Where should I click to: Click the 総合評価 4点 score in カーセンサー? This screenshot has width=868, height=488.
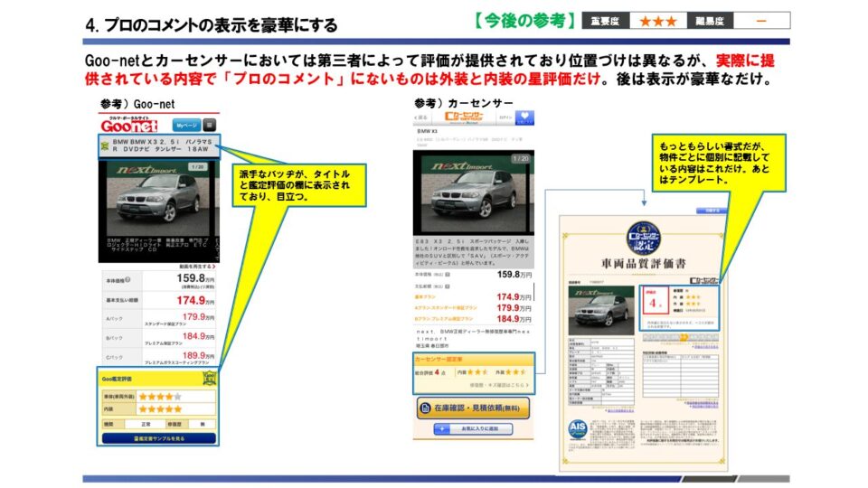[430, 372]
